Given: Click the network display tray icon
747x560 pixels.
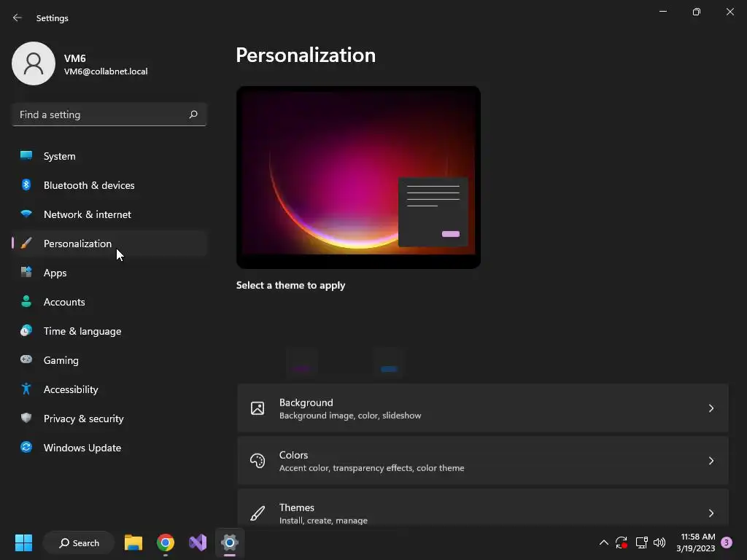Looking at the screenshot, I should pos(641,542).
